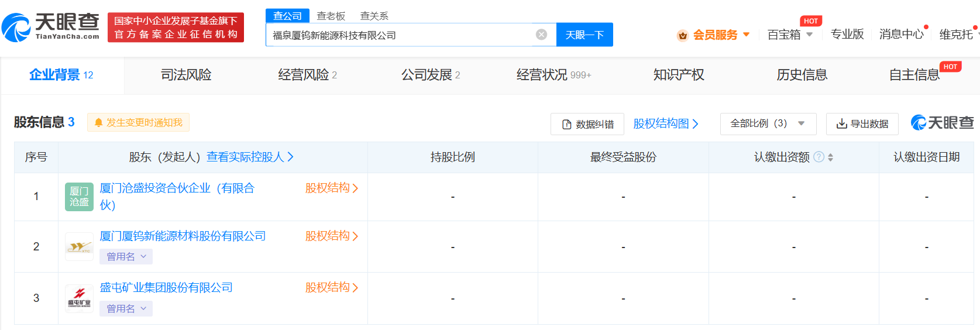Expand the 会员服务 dropdown arrow
Viewport: 980px width, 330px height.
(746, 35)
